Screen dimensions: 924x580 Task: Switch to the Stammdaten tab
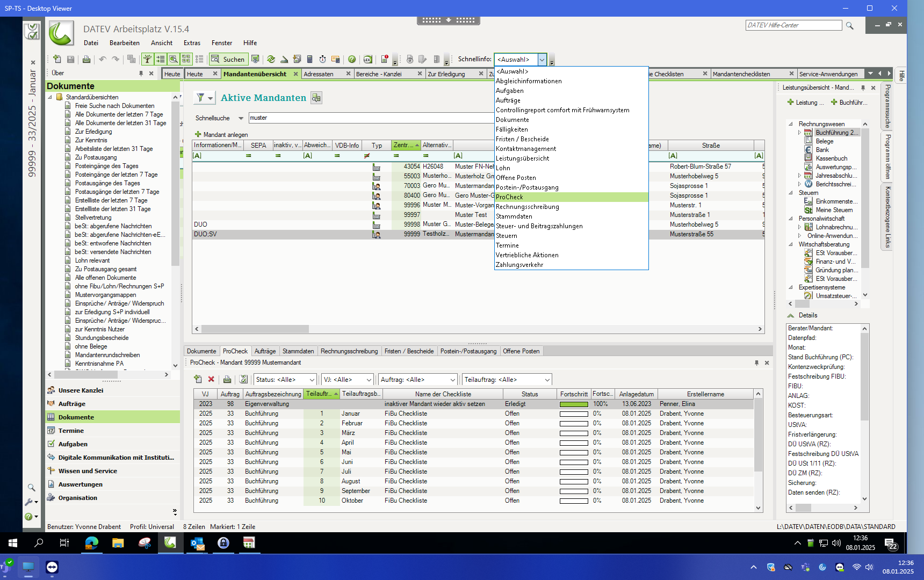click(x=298, y=351)
